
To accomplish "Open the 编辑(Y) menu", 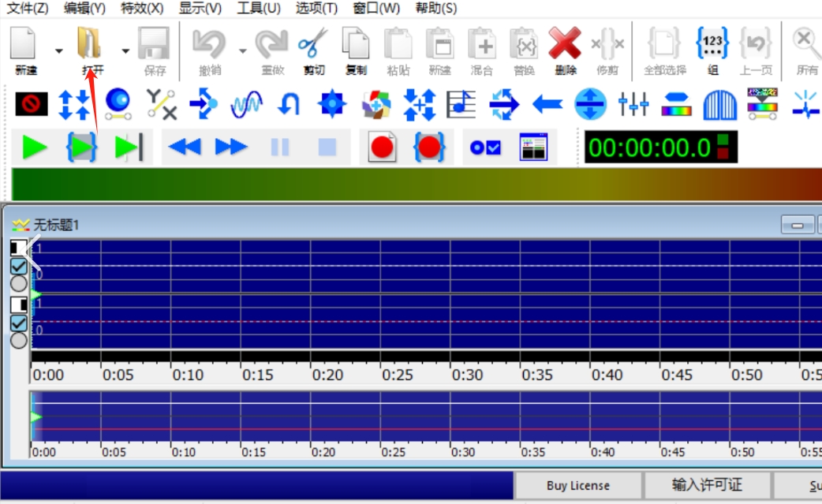I will [84, 9].
